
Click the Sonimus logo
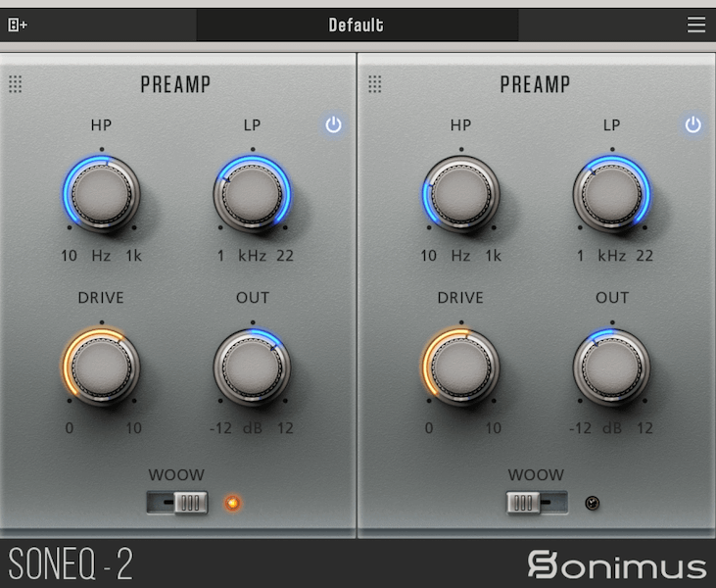pos(616,565)
